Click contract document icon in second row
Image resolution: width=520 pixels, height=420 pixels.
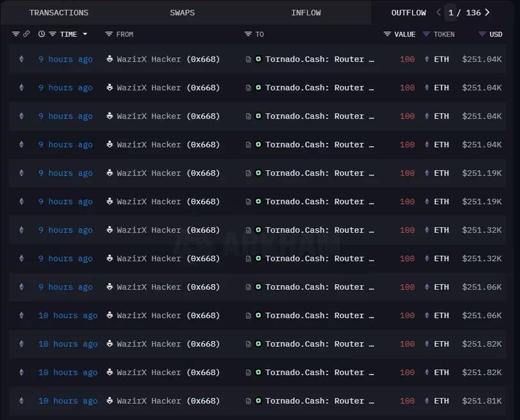tap(248, 88)
